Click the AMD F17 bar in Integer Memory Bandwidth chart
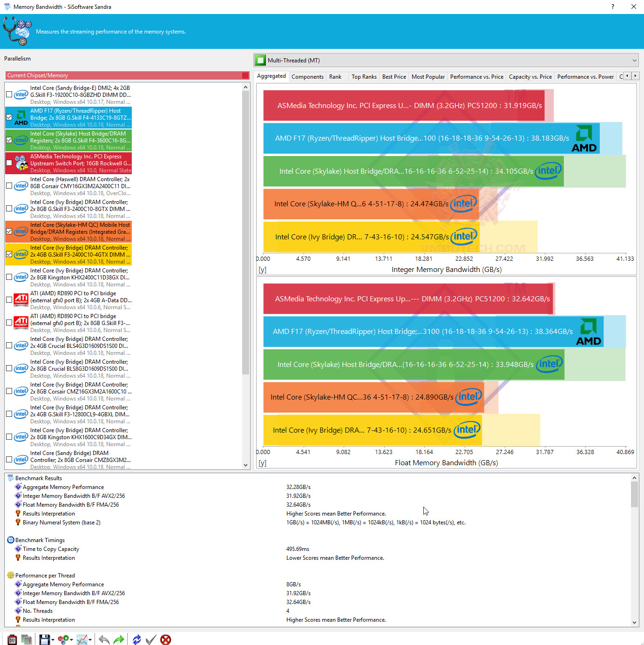Image resolution: width=644 pixels, height=645 pixels. (x=431, y=138)
